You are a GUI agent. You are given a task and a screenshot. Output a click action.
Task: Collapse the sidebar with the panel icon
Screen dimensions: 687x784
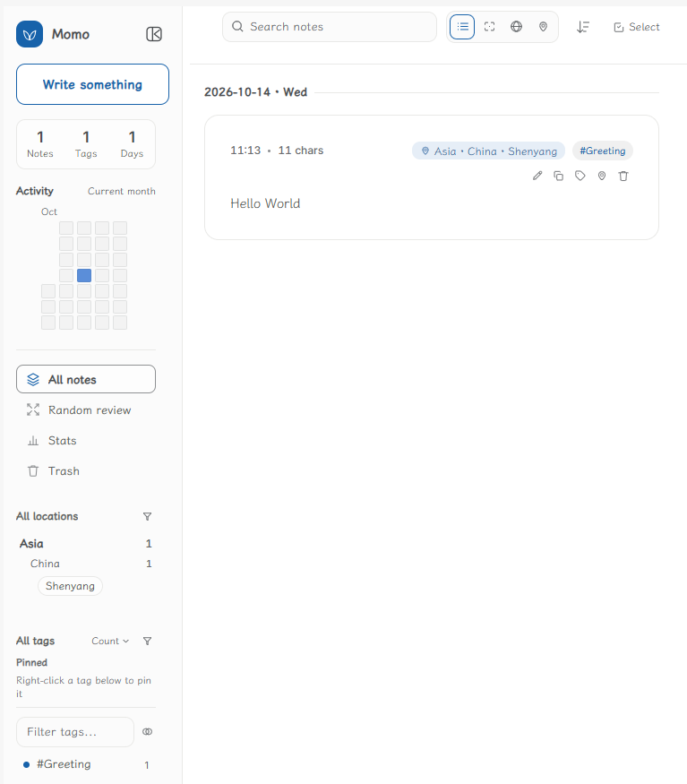click(154, 34)
